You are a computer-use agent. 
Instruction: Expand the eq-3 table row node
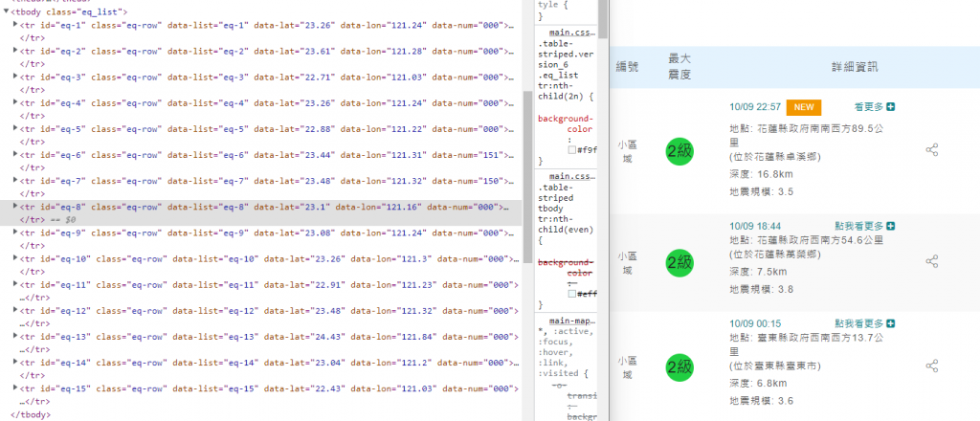[15, 77]
